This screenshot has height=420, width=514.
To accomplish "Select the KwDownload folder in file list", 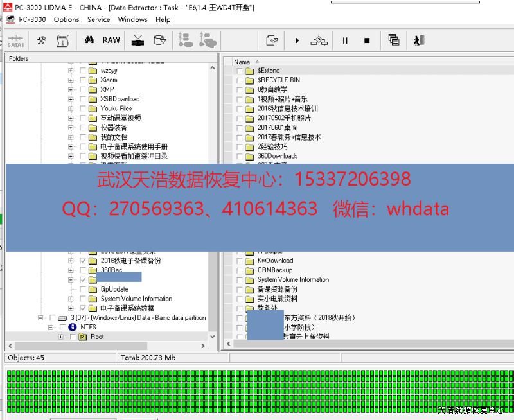I will (x=275, y=261).
